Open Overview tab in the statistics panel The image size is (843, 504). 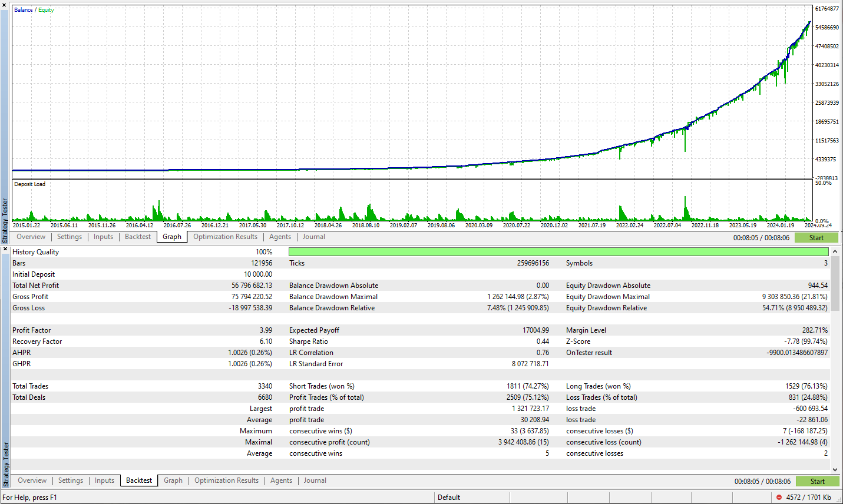(x=32, y=480)
